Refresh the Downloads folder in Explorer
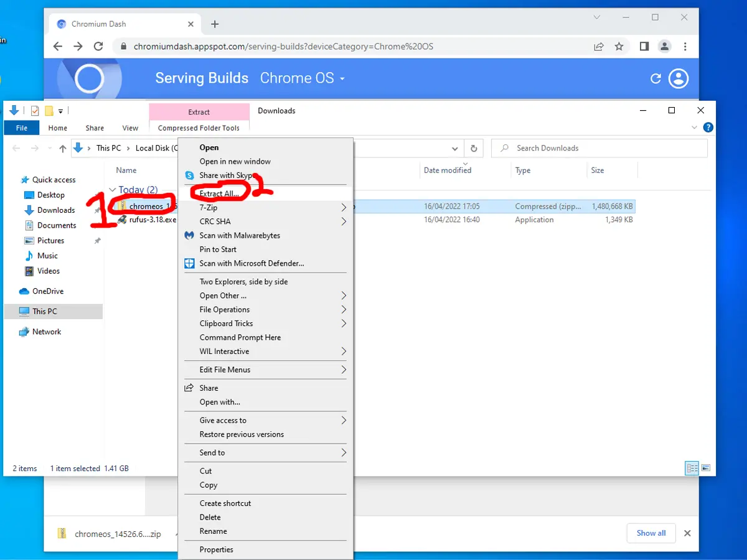The width and height of the screenshot is (747, 560). pyautogui.click(x=474, y=148)
